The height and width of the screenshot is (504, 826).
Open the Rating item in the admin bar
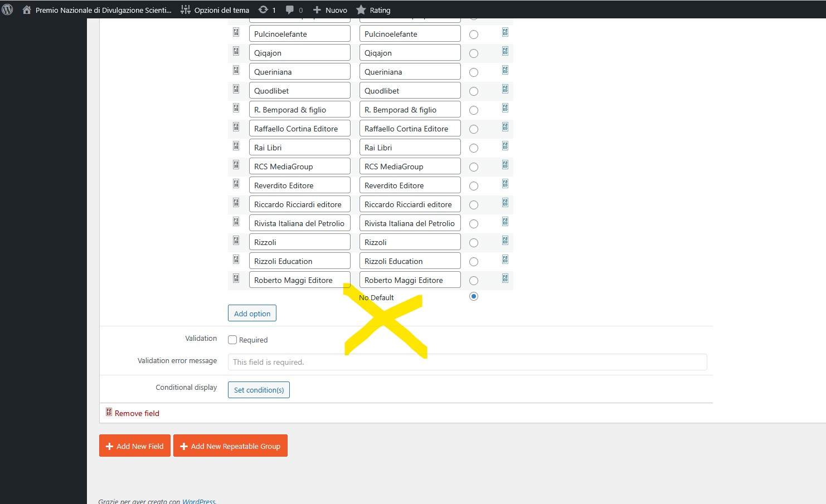click(x=373, y=10)
